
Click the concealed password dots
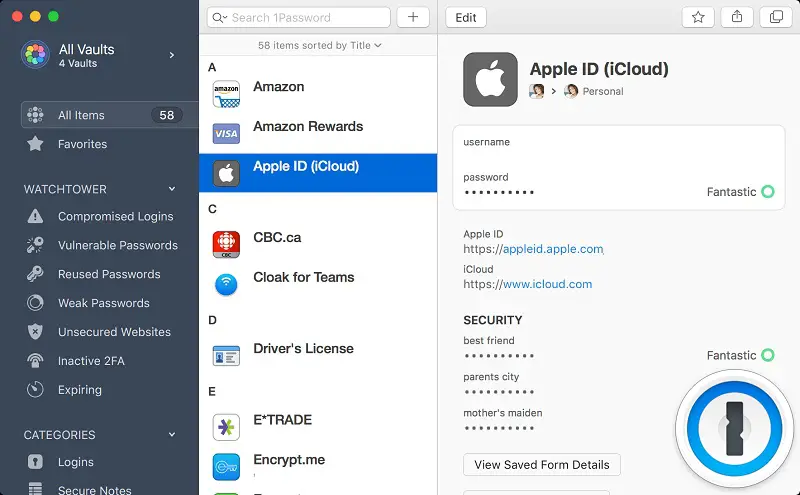pos(499,193)
